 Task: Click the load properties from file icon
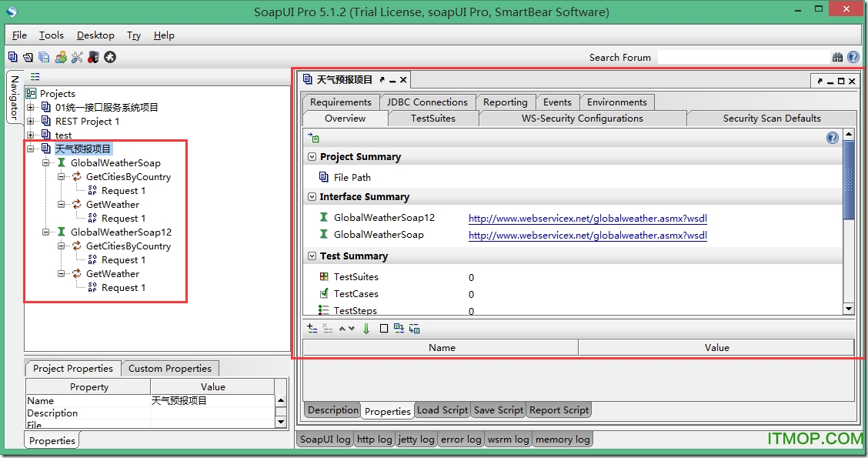[x=399, y=328]
